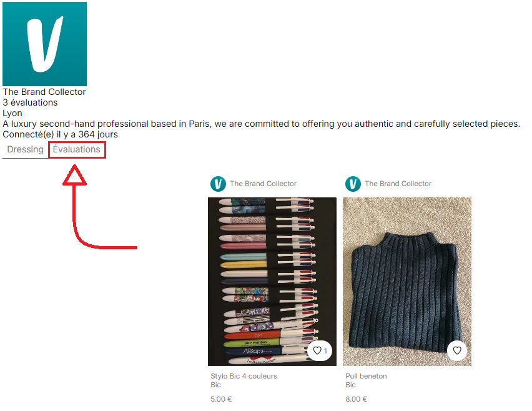Screen dimensions: 532x411
Task: Click the Bic brand under sweater listing
Action: 350,385
